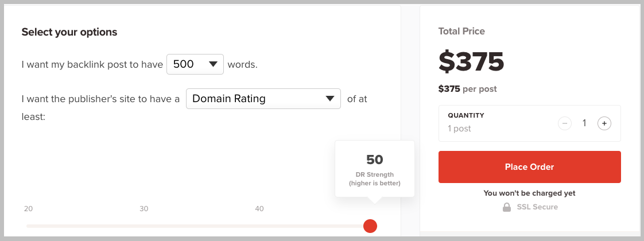Screen dimensions: 644x241
Task: Select the 30 mark above the slider
Action: (144, 209)
